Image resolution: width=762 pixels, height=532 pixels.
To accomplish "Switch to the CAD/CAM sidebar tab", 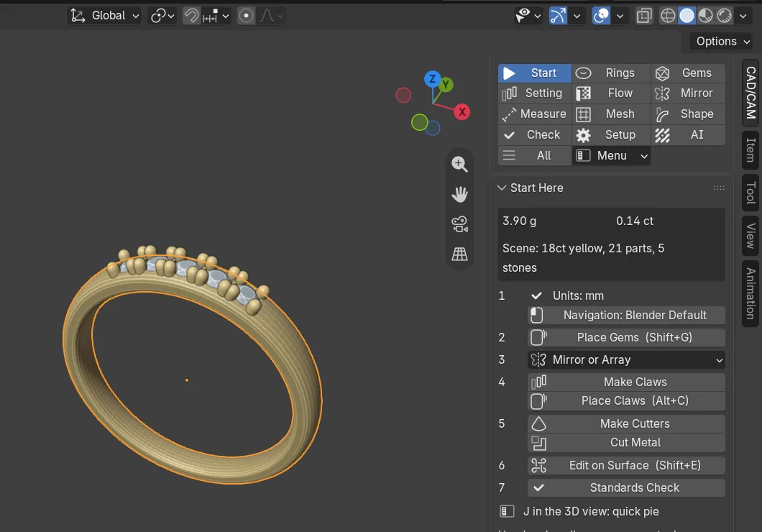I will coord(750,92).
